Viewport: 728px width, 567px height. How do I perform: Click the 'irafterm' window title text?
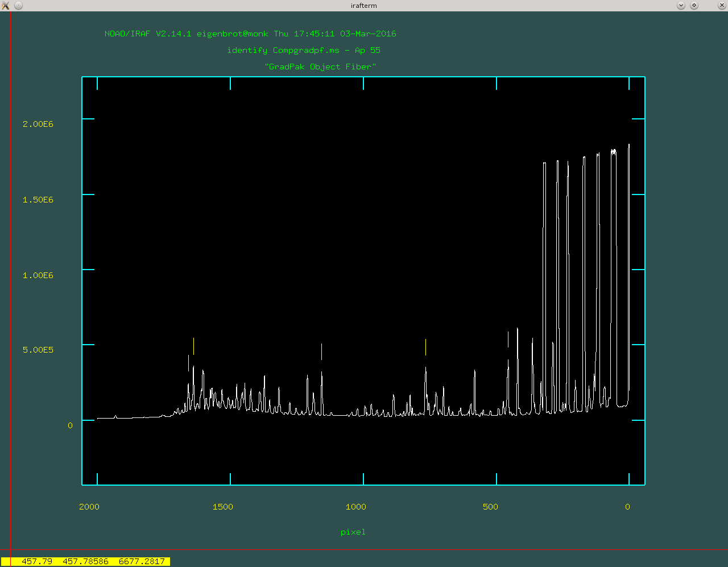coord(364,6)
